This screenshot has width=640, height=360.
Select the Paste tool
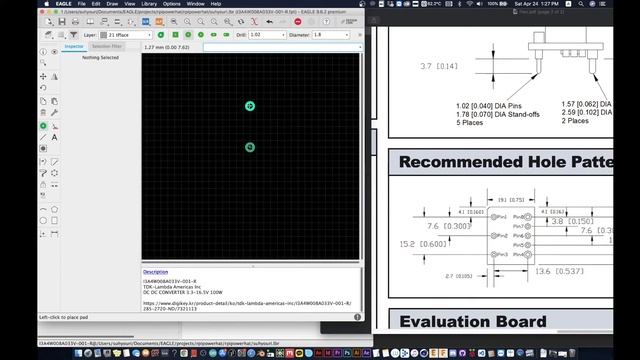[x=54, y=101]
